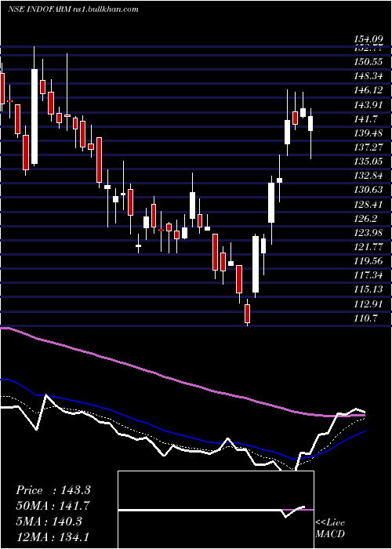Select the 132.84 price axis label
Screen dimensions: 392x549
pyautogui.click(x=368, y=176)
